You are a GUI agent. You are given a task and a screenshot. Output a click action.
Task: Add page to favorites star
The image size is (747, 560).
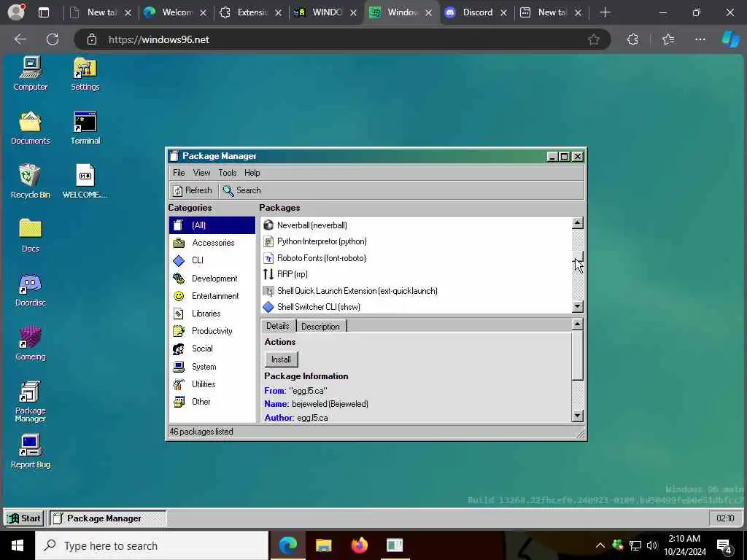pyautogui.click(x=594, y=39)
